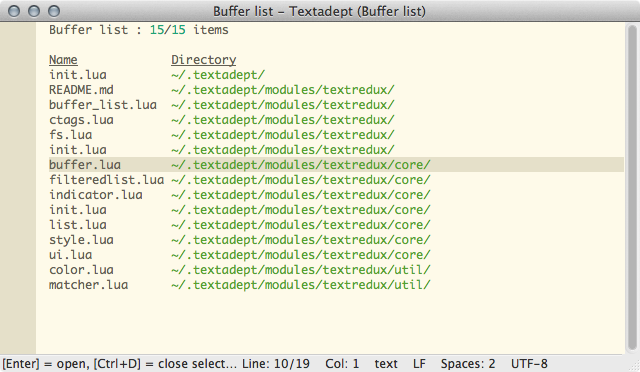Image resolution: width=640 pixels, height=372 pixels.
Task: Select buffer_list.lua in the list
Action: 103,105
